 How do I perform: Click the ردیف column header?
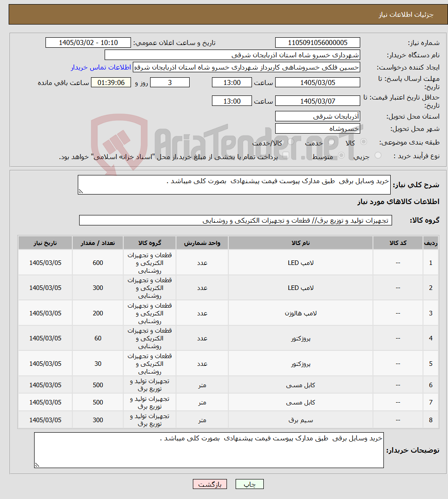coord(431,243)
